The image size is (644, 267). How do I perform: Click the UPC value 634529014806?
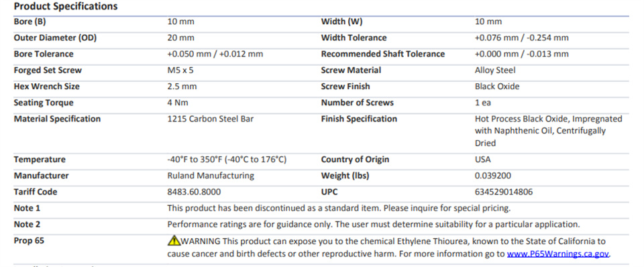pos(504,193)
